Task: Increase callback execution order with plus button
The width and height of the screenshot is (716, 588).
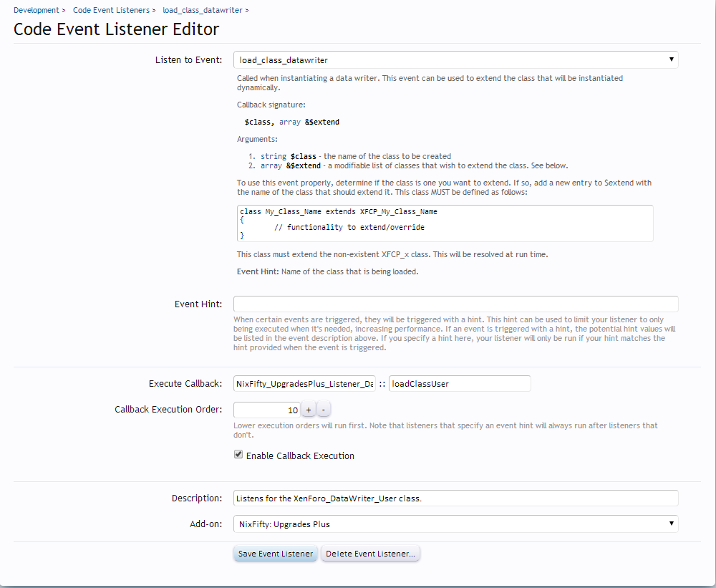Action: click(x=308, y=410)
